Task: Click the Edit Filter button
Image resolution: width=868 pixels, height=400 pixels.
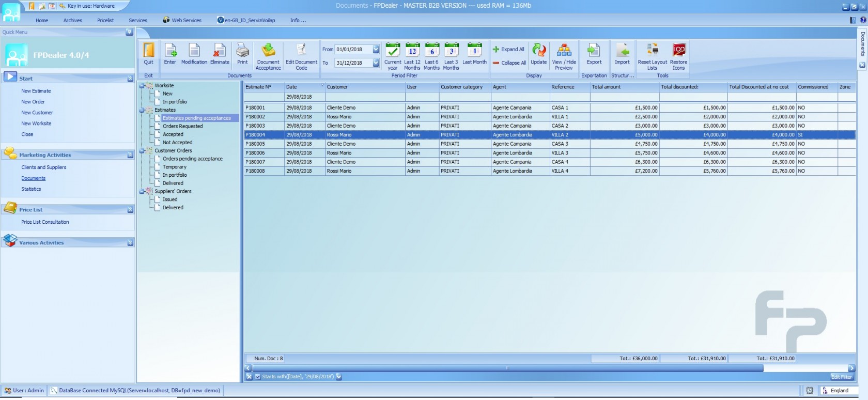Action: pos(841,377)
